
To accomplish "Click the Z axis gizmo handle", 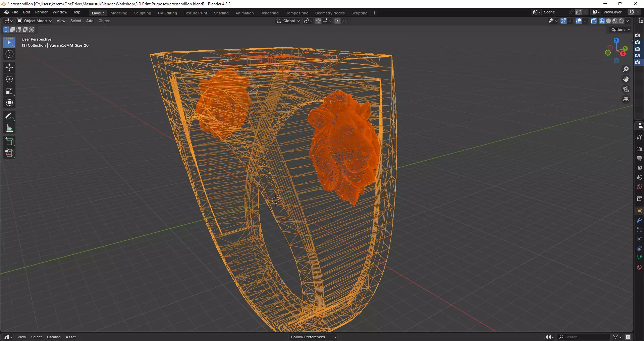I will click(x=616, y=41).
